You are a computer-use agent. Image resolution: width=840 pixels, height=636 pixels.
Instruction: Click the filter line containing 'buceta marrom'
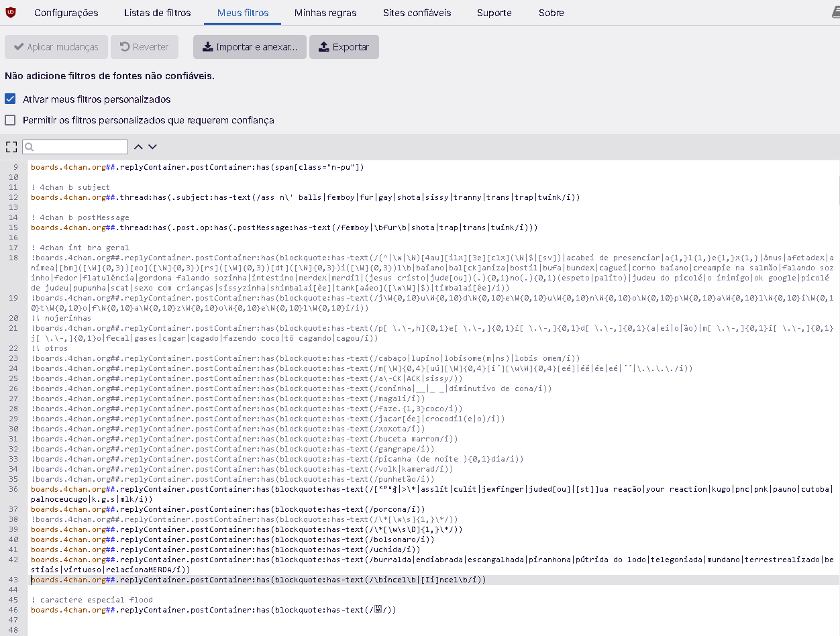[x=244, y=439]
